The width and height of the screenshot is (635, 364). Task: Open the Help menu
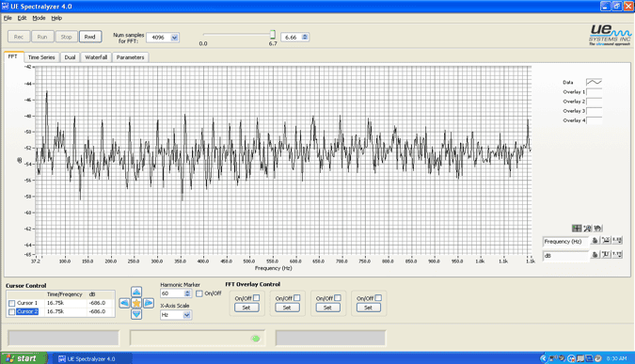click(56, 18)
